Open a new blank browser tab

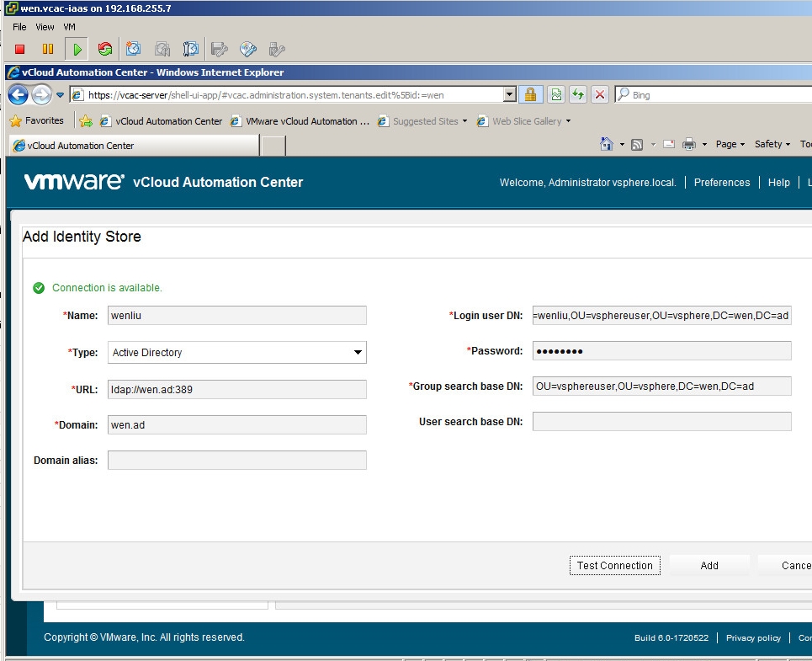click(273, 146)
